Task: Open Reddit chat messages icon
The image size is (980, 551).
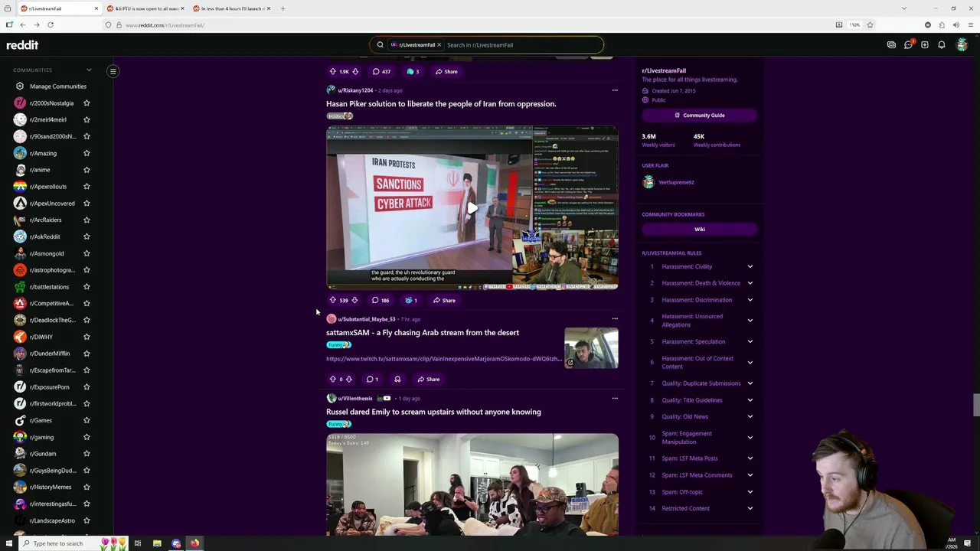Action: [x=908, y=45]
